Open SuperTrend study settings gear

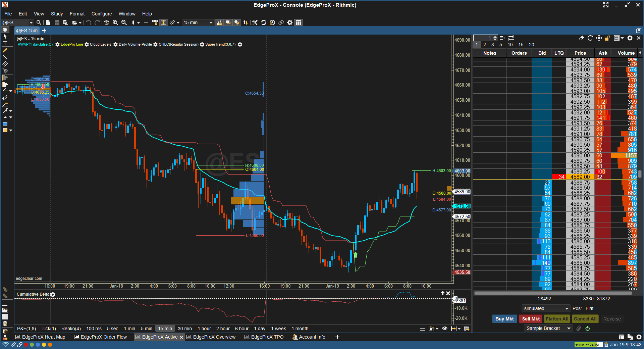tap(240, 44)
